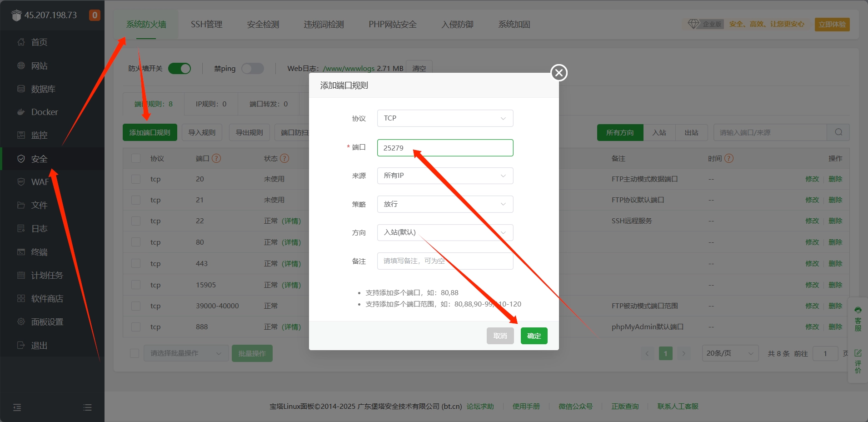
Task: Open the 文件 folder sidebar item
Action: (x=39, y=205)
